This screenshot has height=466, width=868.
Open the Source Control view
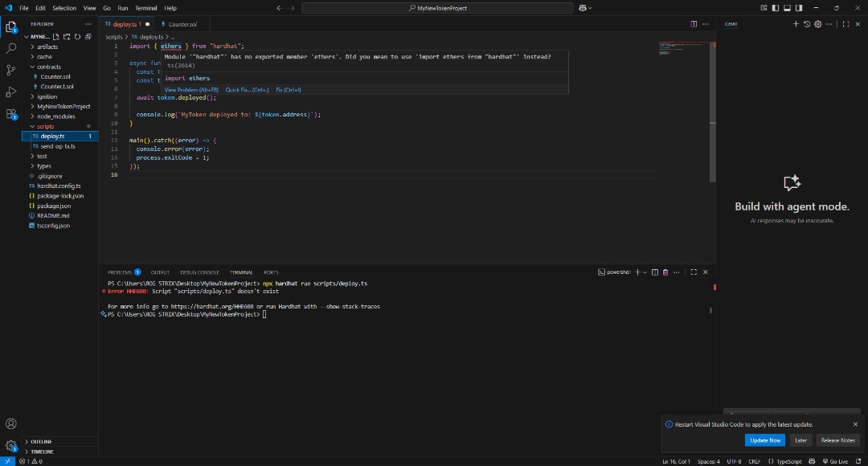point(10,70)
